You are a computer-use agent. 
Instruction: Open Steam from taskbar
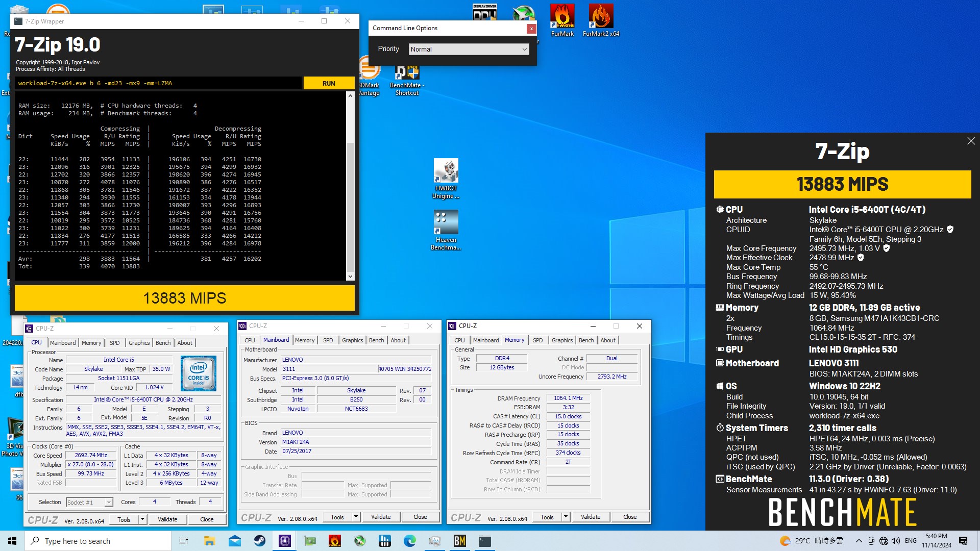pyautogui.click(x=259, y=541)
